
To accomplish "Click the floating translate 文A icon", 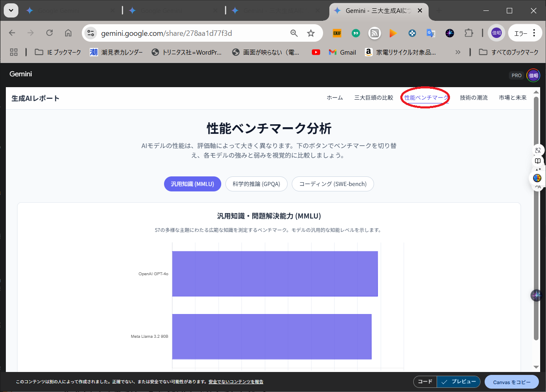I will [538, 151].
